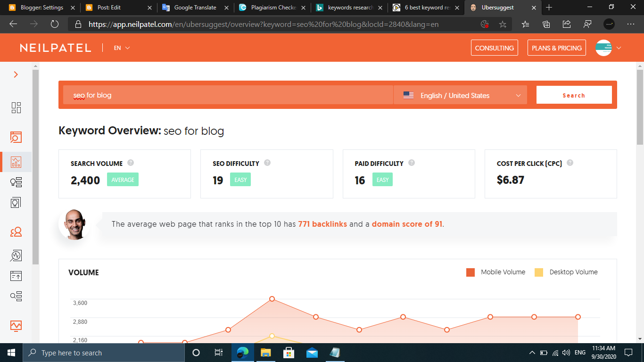Open the dashboard grid icon in sidebar
Image resolution: width=644 pixels, height=362 pixels.
[16, 107]
